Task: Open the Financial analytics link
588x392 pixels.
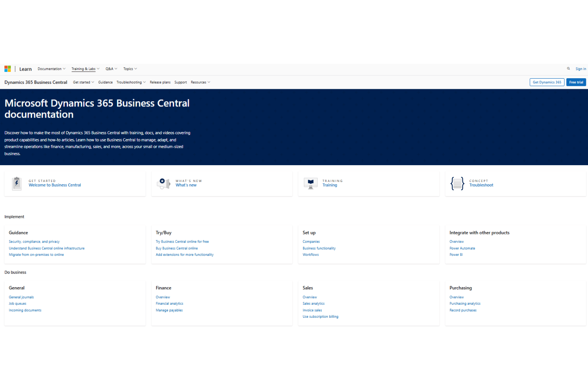Action: pos(169,303)
